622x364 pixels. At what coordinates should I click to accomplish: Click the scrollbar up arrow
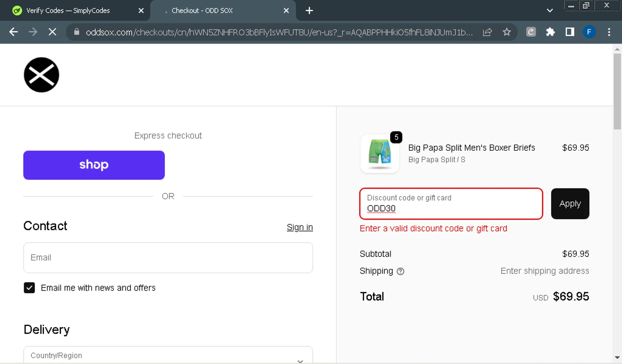click(x=617, y=49)
